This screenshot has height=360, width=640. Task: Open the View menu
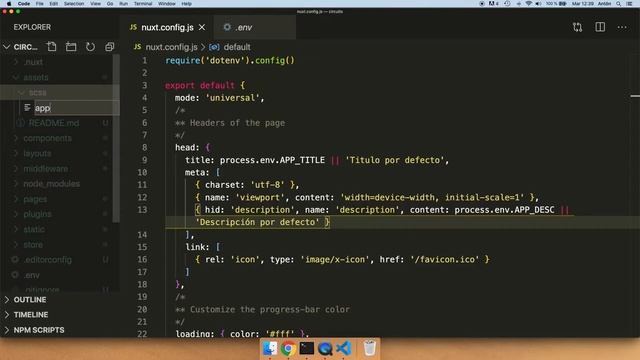96,4
